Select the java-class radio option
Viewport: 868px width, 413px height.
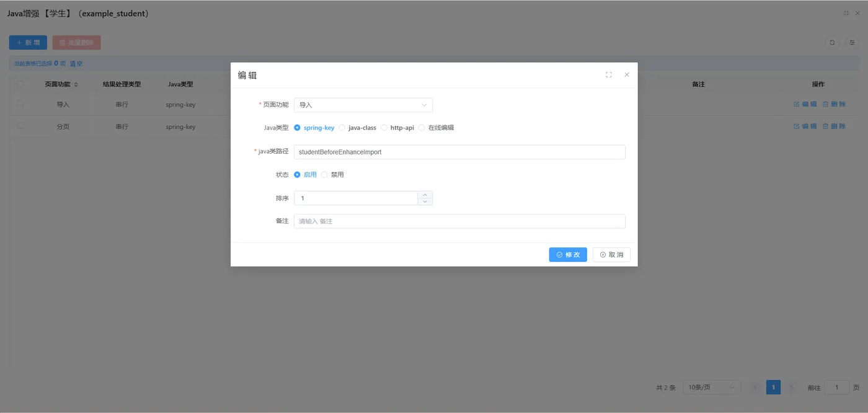tap(342, 128)
